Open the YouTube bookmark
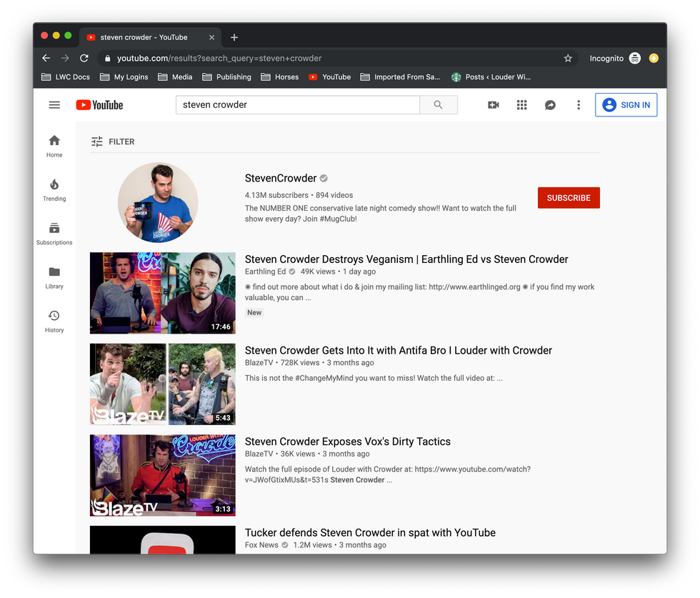The height and width of the screenshot is (598, 700). point(329,77)
